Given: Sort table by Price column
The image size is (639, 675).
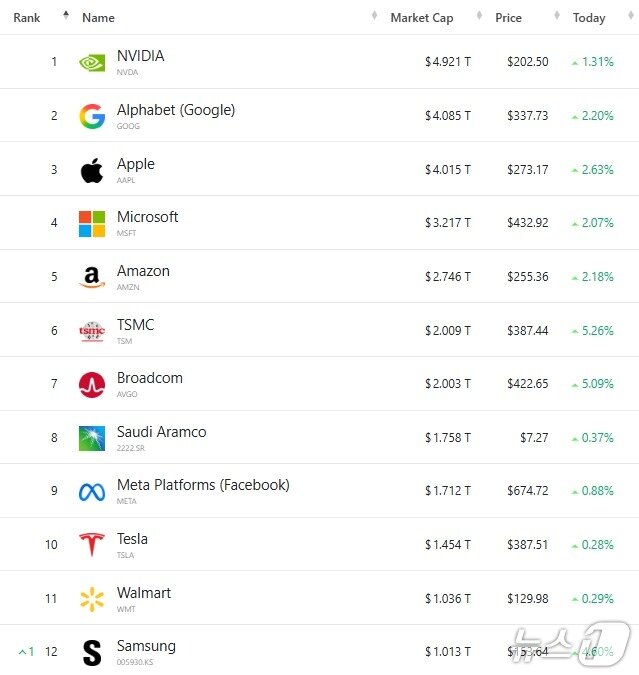Looking at the screenshot, I should [x=508, y=18].
